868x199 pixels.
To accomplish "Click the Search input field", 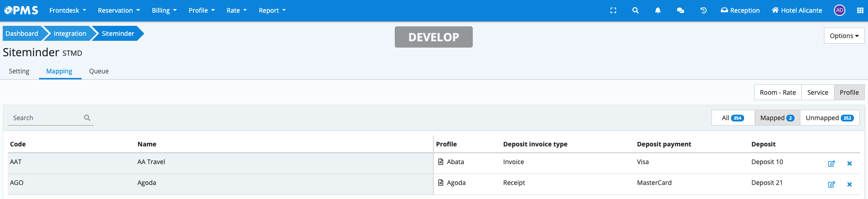I will pos(46,118).
